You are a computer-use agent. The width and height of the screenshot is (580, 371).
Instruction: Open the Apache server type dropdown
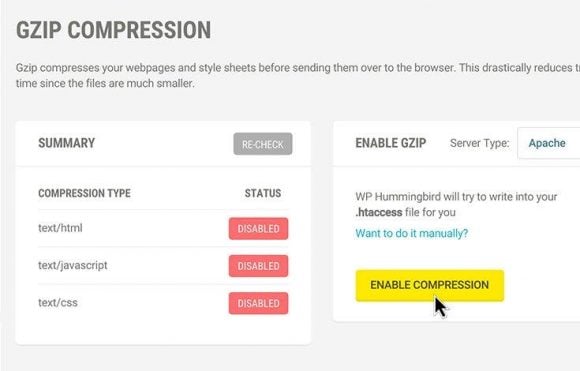pyautogui.click(x=549, y=143)
